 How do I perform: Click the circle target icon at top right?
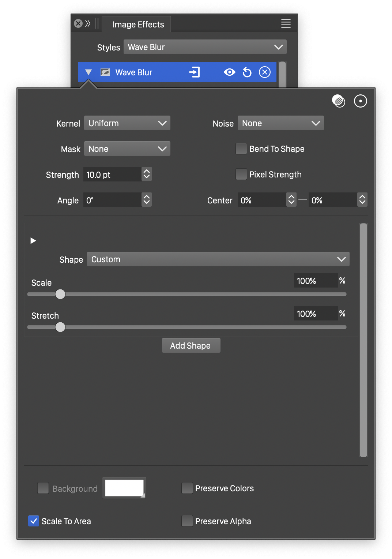point(361,101)
